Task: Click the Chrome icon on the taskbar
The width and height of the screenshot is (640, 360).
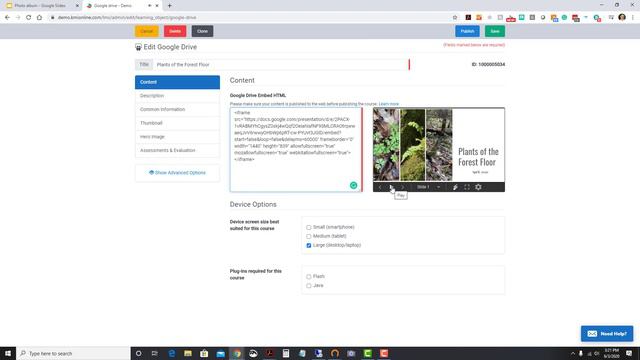Action: pos(237,353)
